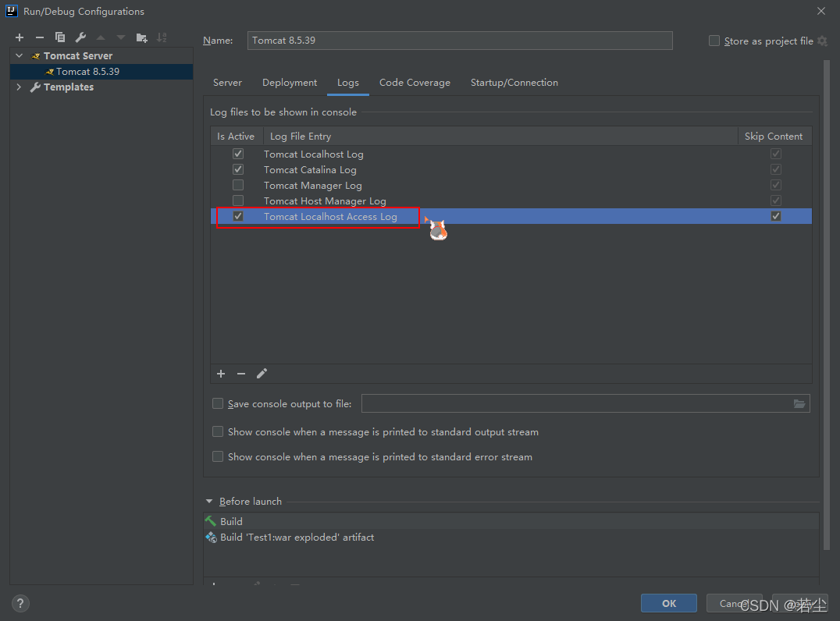Enable show console on standard error message
The image size is (840, 621).
click(218, 456)
